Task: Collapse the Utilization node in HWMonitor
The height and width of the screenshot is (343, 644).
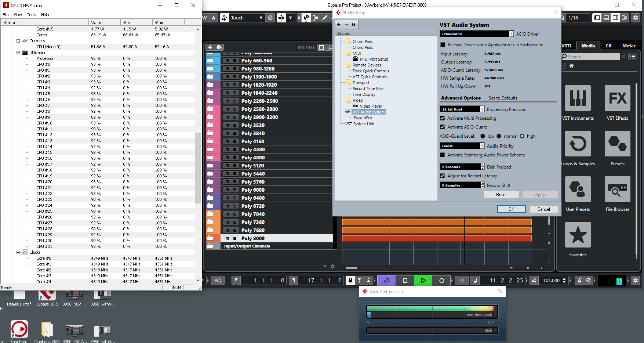Action: pos(18,53)
